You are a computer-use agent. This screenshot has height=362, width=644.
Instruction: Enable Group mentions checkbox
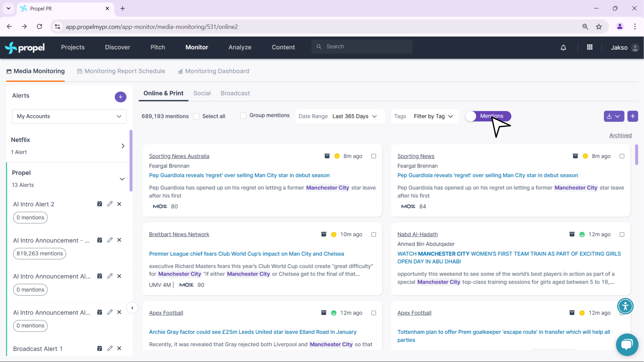(244, 116)
